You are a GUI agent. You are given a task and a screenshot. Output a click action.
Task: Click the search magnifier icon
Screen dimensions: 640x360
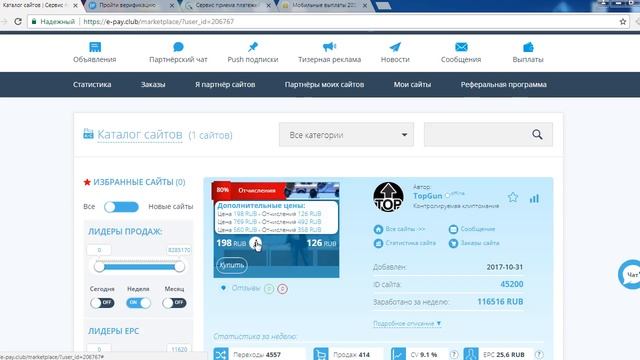point(537,134)
